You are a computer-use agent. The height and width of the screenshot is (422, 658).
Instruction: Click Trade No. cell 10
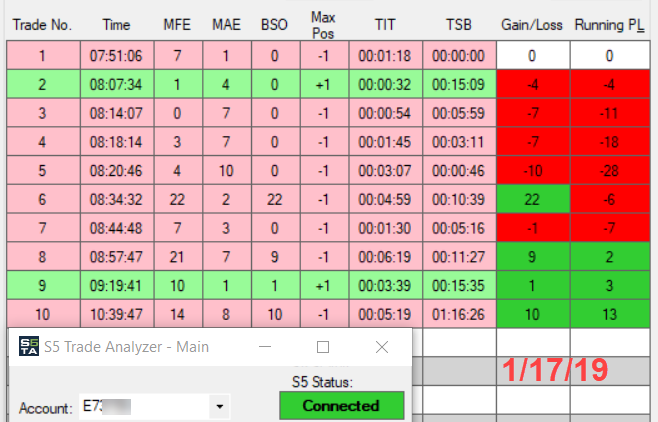tap(43, 314)
